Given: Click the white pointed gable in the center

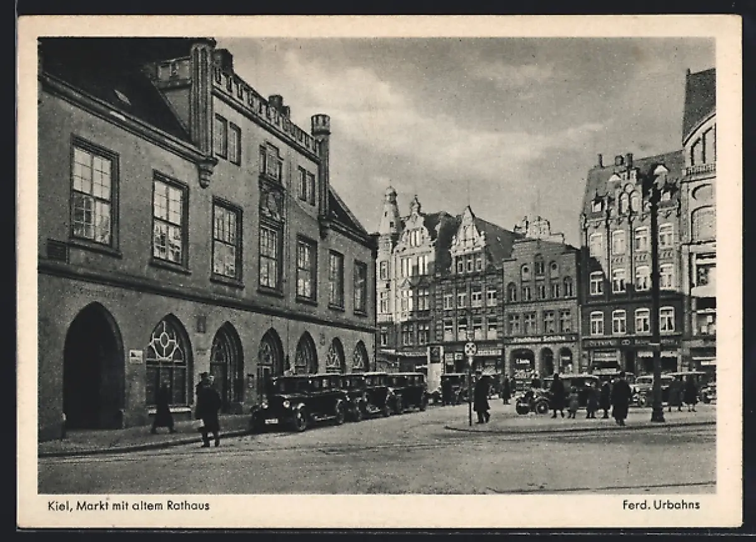Looking at the screenshot, I should [467, 232].
